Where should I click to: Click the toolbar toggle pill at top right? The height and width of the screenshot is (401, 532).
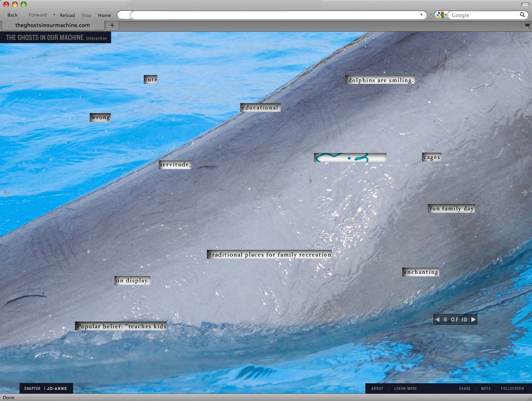(x=525, y=4)
